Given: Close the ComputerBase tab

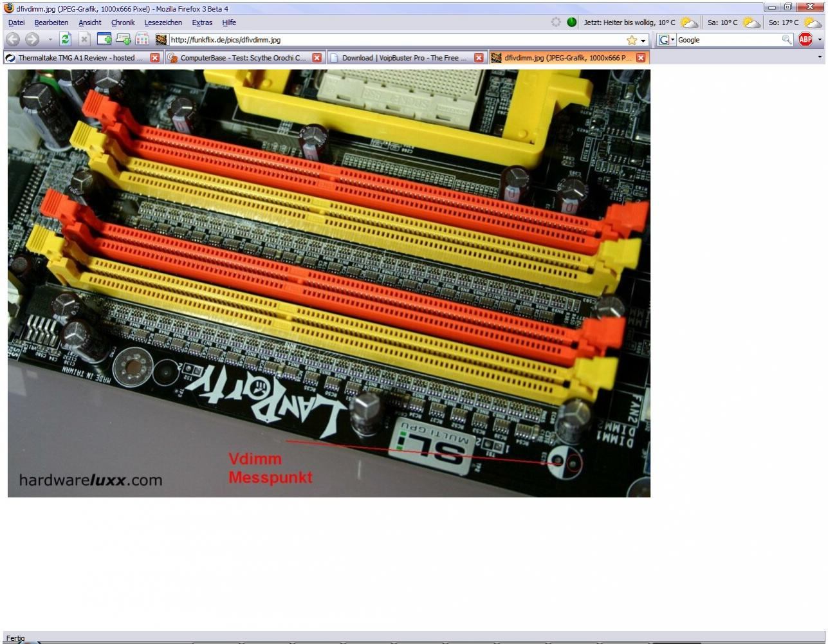Looking at the screenshot, I should point(317,58).
